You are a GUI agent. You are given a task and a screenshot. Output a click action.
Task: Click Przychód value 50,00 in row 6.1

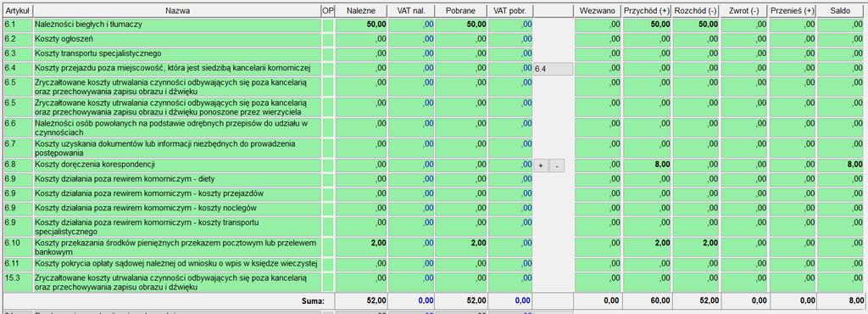click(647, 25)
